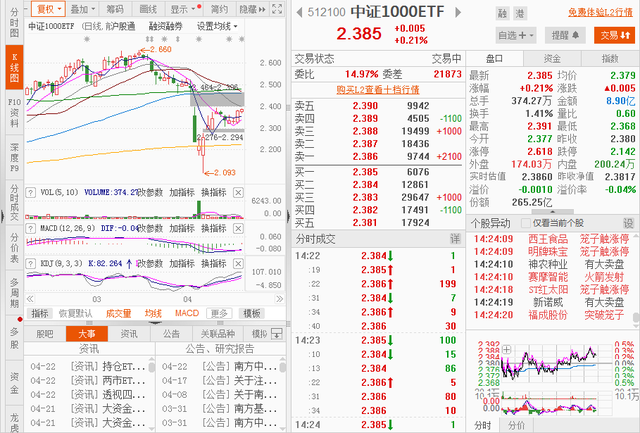Select the 大事 events tab
Screen dimensions: 640x433
(x=87, y=334)
